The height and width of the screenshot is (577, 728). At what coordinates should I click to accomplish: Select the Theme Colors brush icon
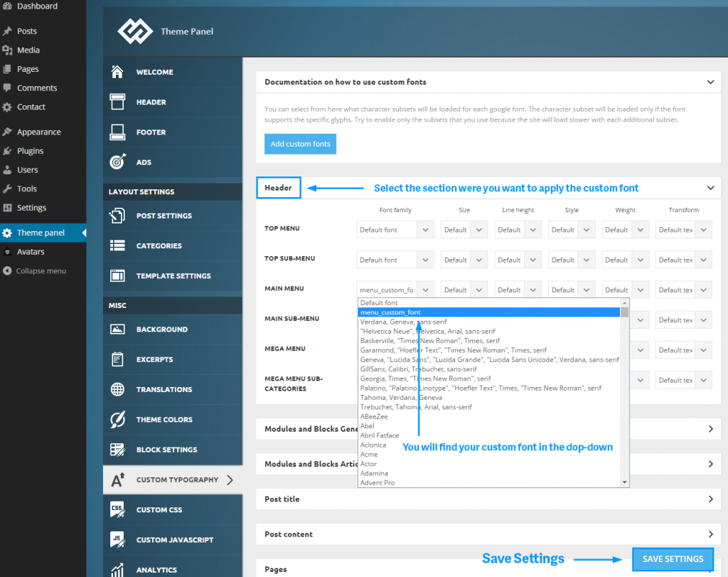coord(118,419)
